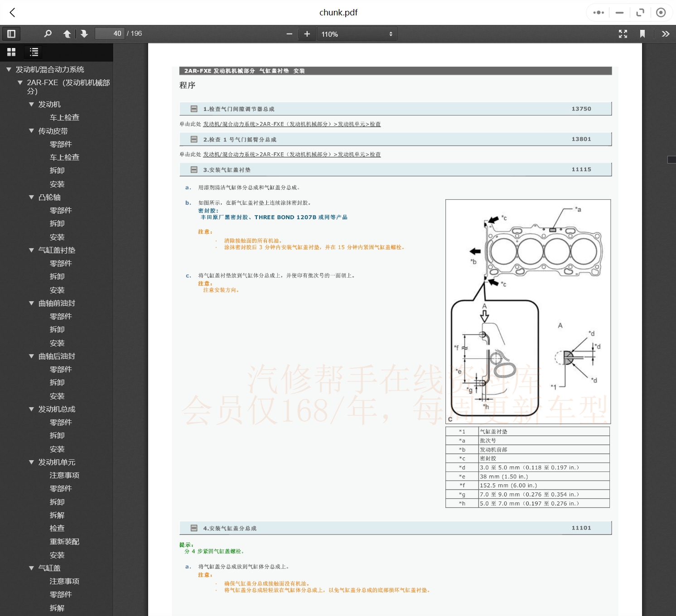Collapse the 发动机单元 outline section
The image size is (676, 616).
point(31,462)
